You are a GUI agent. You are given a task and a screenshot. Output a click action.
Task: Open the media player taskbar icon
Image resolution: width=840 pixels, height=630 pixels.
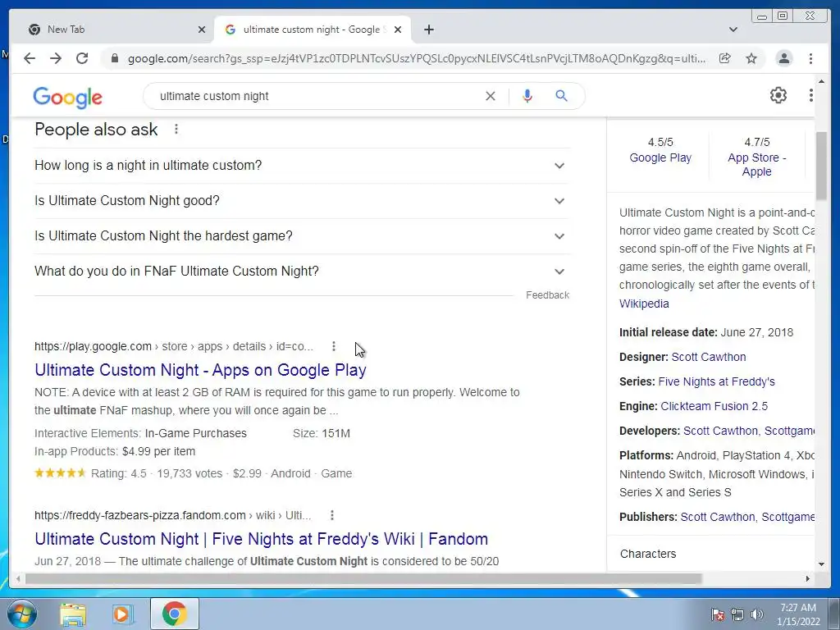(122, 614)
